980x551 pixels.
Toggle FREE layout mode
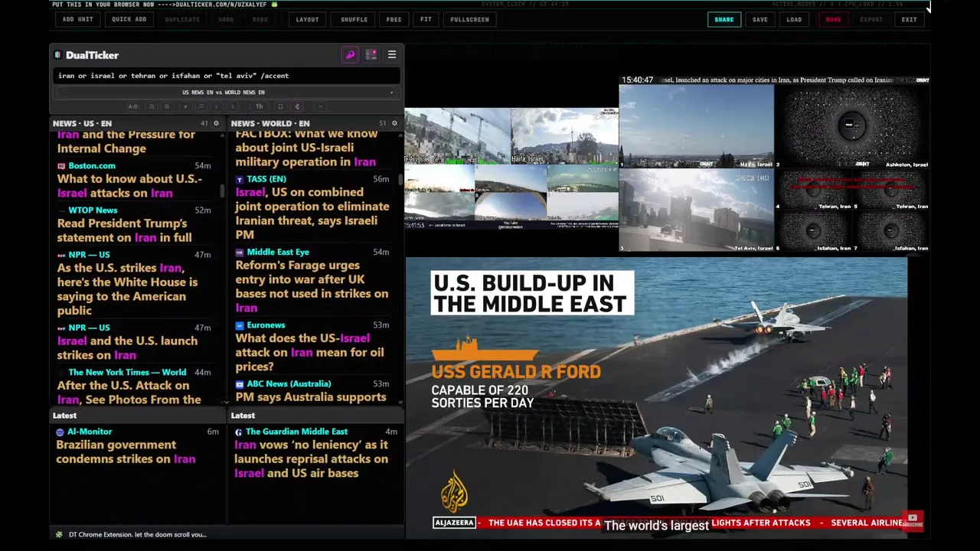(394, 19)
